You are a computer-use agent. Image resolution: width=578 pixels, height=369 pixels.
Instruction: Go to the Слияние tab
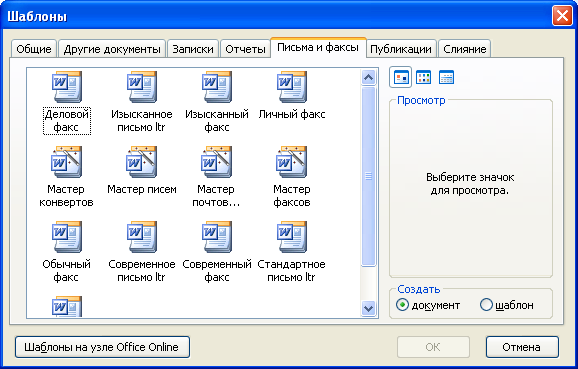[x=464, y=49]
